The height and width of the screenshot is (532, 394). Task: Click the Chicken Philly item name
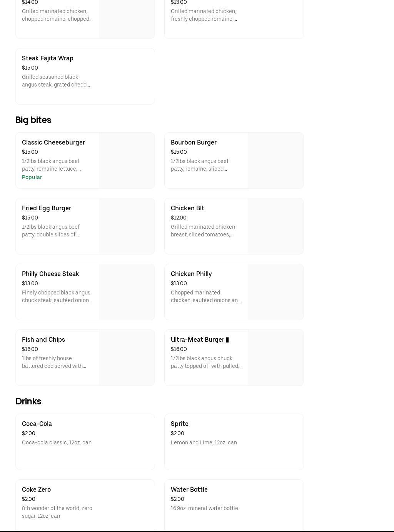pyautogui.click(x=191, y=274)
